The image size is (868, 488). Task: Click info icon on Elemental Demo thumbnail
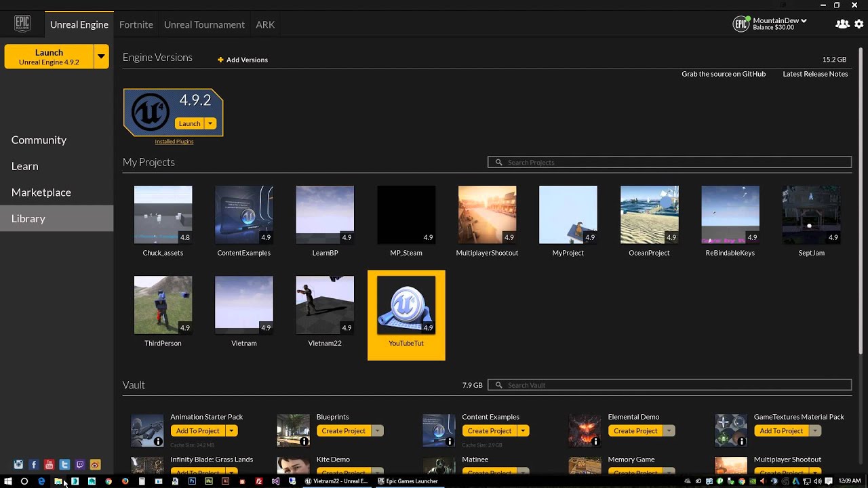pos(595,441)
